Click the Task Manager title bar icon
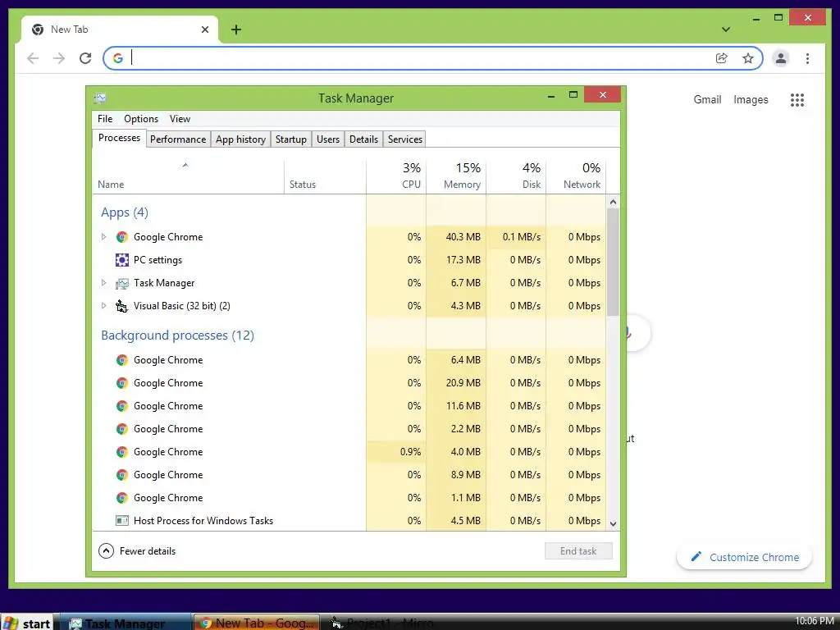The width and height of the screenshot is (840, 630). click(100, 98)
